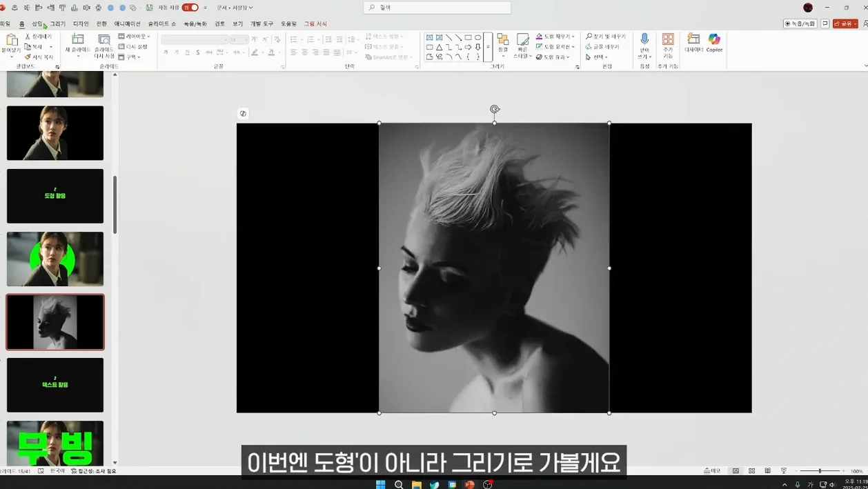Click Reset slide (다시 설정)

[133, 47]
